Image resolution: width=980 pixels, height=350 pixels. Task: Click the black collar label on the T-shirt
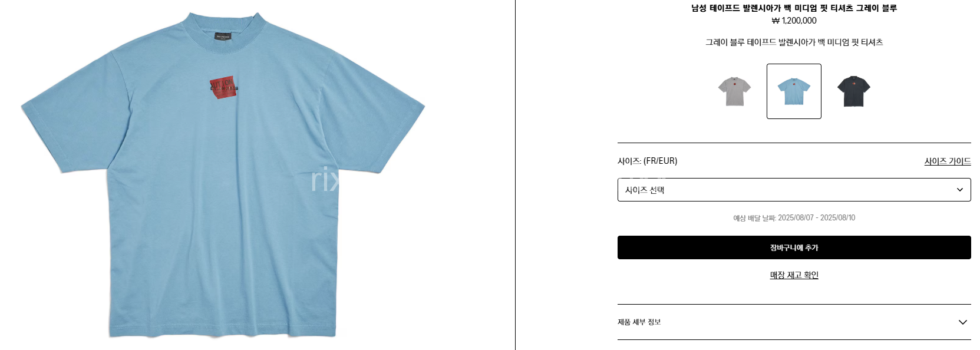223,36
